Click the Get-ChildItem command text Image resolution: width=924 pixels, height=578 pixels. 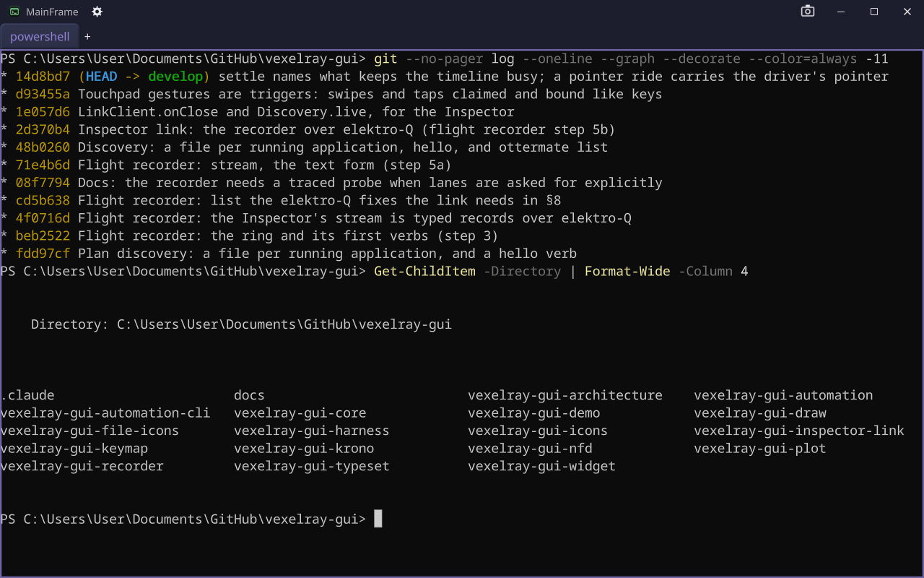425,271
